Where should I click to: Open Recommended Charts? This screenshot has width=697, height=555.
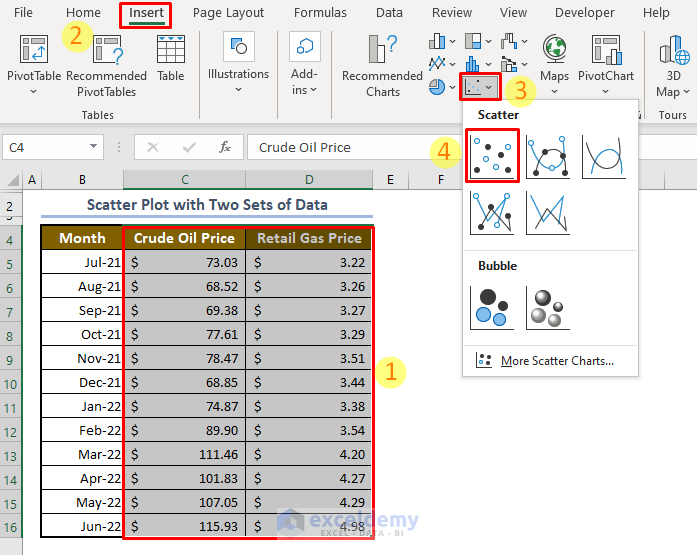coord(382,67)
